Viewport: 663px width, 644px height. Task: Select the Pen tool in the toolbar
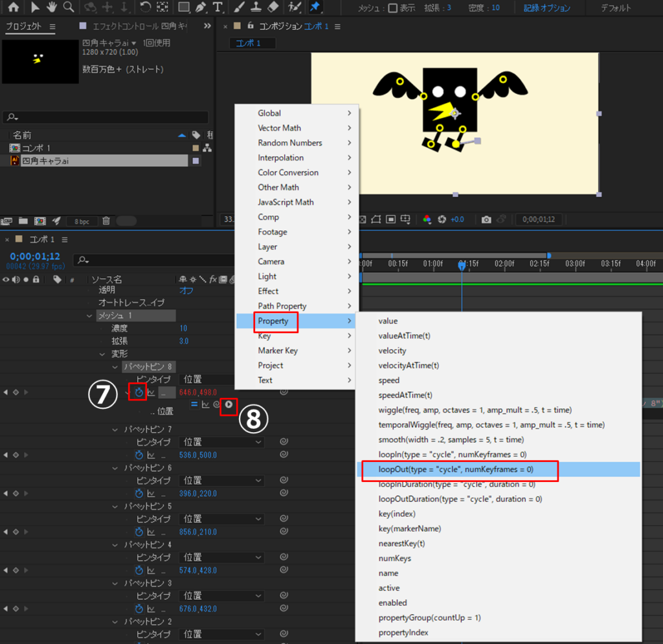tap(201, 8)
